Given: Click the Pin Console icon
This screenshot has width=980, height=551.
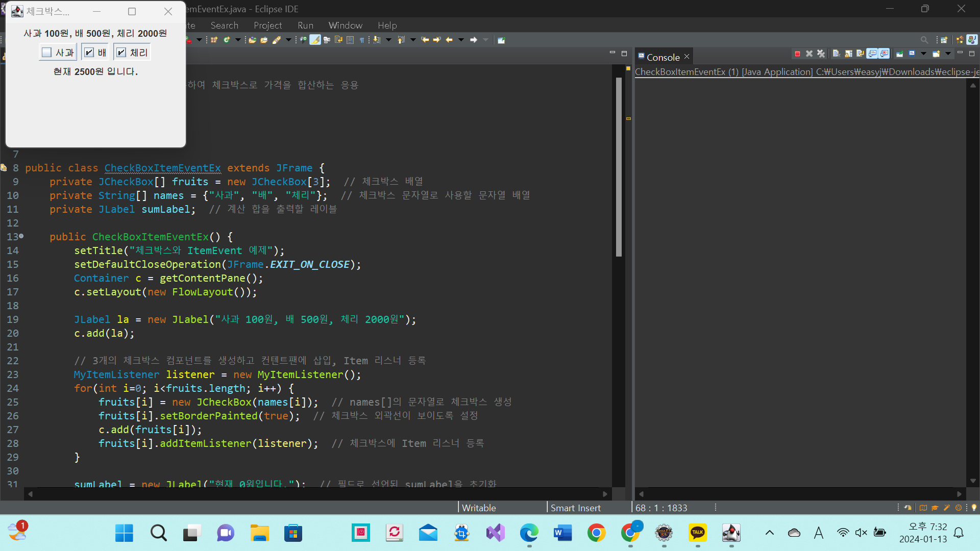Looking at the screenshot, I should pos(899,54).
